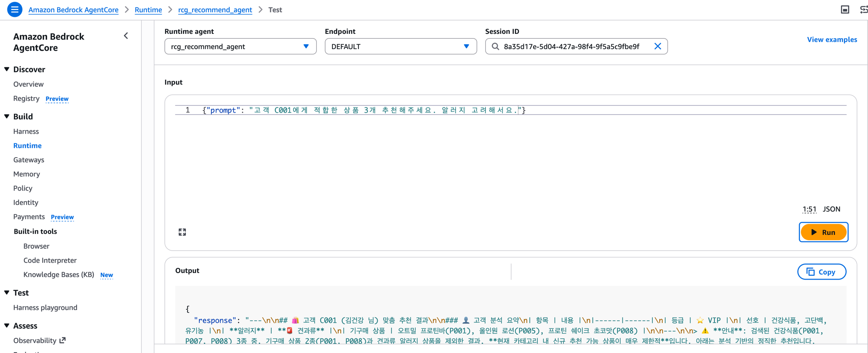Click the Output response text area
Screen dimensions: 868x353
pyautogui.click(x=511, y=315)
